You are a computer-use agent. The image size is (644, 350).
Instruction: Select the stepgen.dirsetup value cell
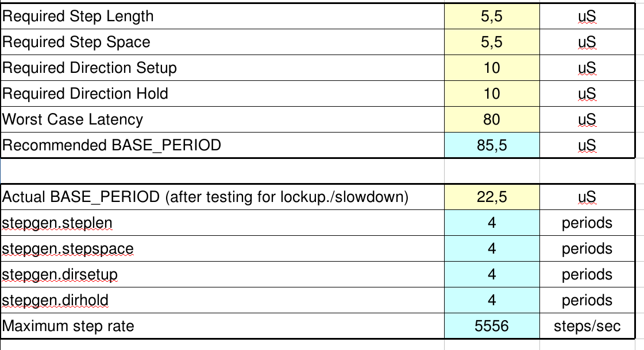click(x=492, y=274)
